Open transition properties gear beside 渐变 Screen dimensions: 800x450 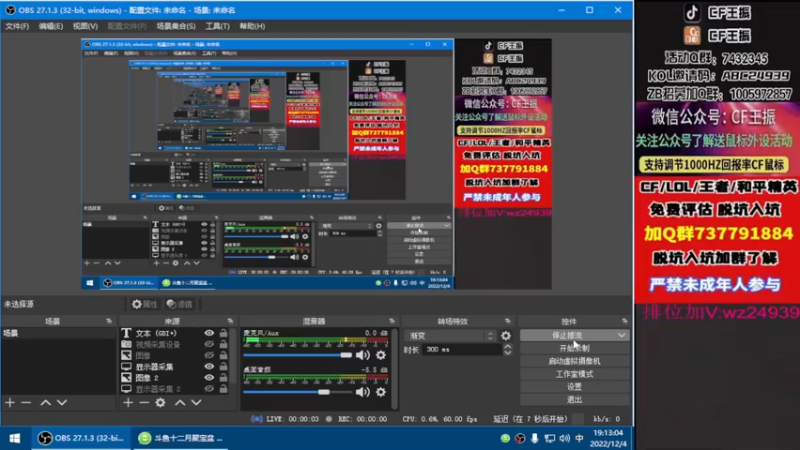[x=506, y=336]
